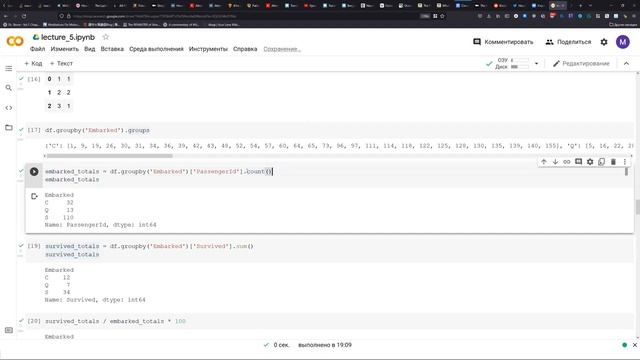Click the Поделиться share button

pyautogui.click(x=568, y=42)
